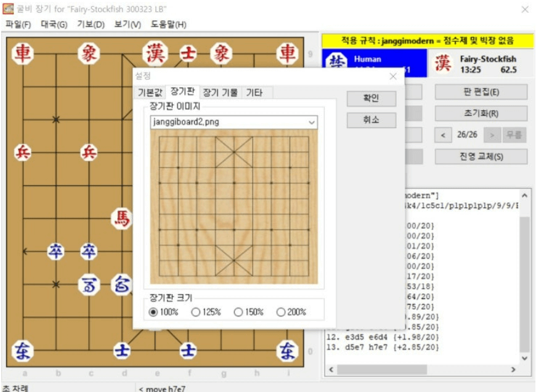Switch to the 장기판 tab

[x=182, y=92]
